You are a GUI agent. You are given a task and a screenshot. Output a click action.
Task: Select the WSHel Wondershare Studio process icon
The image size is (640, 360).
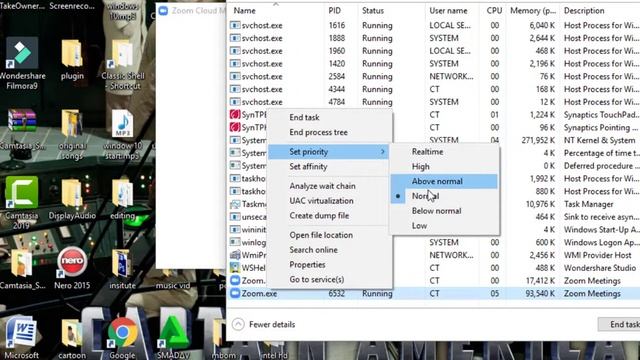(x=235, y=268)
